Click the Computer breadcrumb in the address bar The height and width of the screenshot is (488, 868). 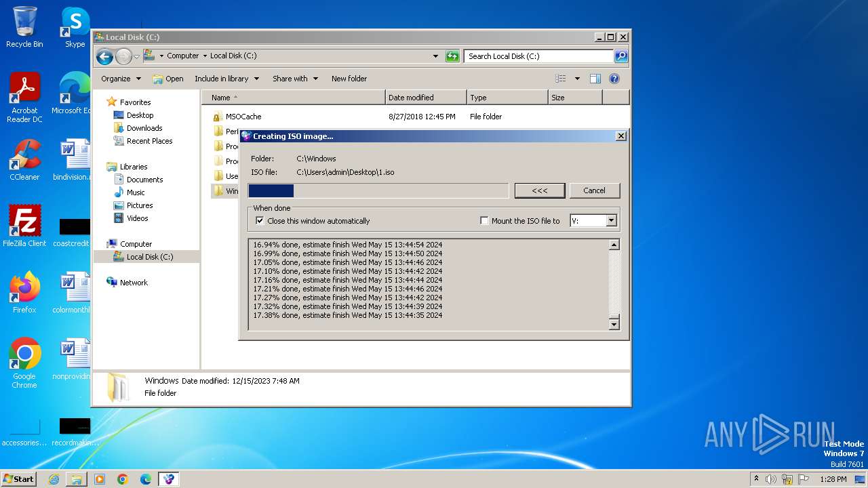pos(183,56)
